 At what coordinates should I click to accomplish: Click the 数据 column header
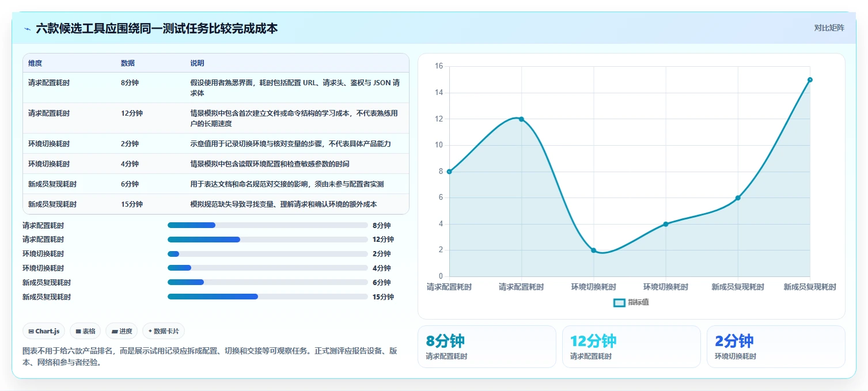click(x=128, y=63)
